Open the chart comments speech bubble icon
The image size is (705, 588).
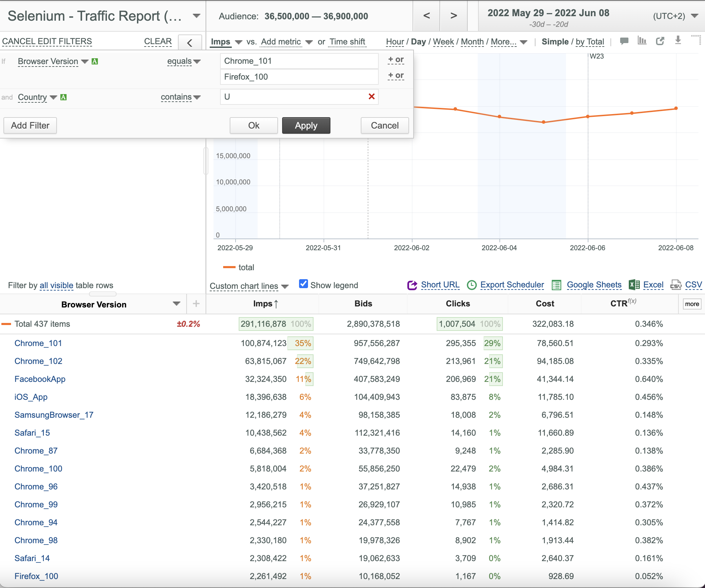pyautogui.click(x=624, y=41)
